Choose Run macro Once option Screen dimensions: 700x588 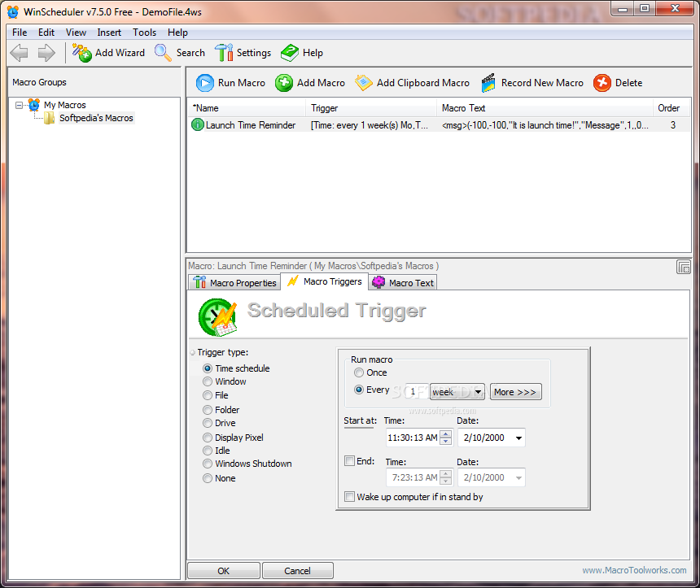point(359,372)
